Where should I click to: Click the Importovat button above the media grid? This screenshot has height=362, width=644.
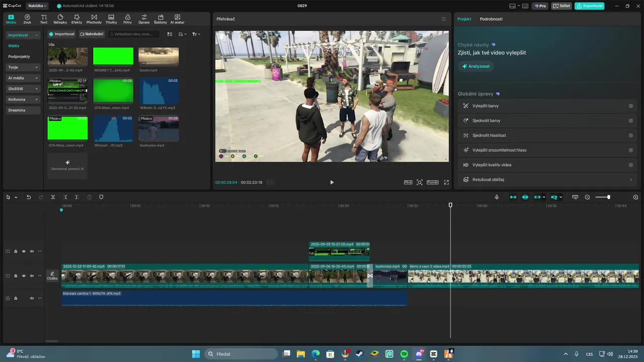pyautogui.click(x=62, y=34)
